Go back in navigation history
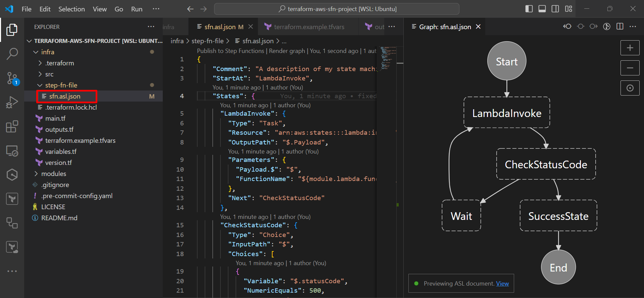 tap(190, 9)
